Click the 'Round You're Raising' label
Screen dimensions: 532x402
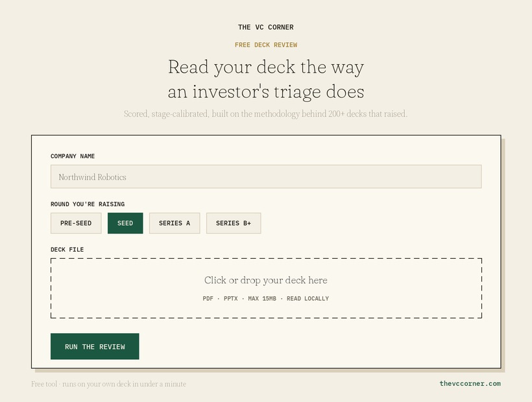click(x=88, y=204)
